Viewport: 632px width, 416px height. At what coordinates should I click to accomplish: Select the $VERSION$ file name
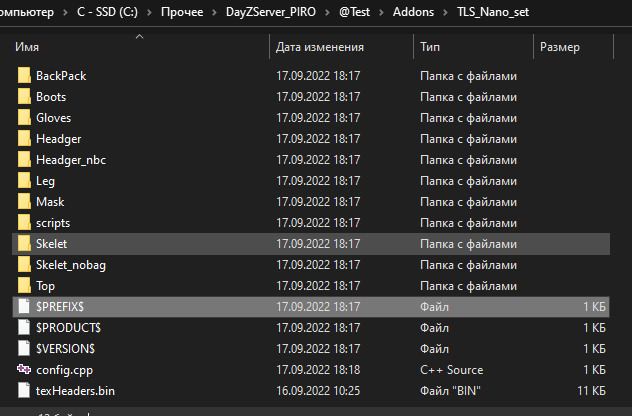tap(65, 349)
